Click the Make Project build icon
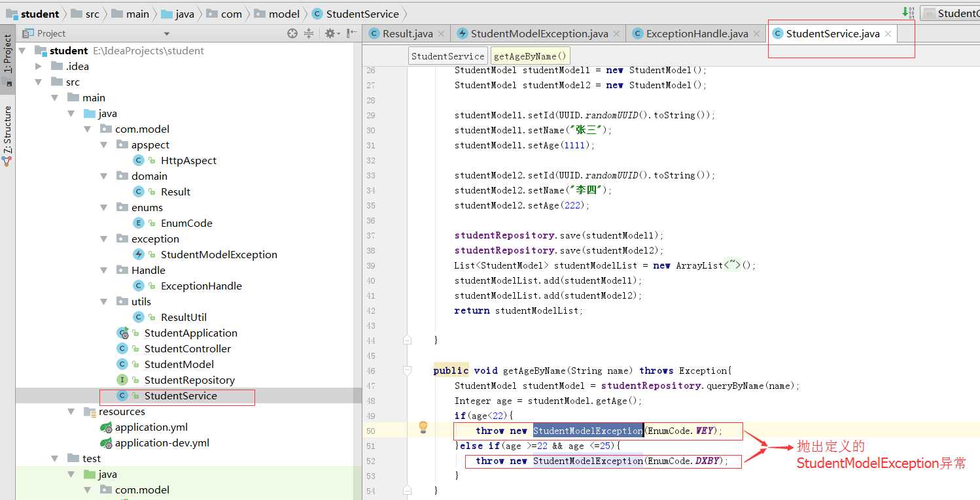The width and height of the screenshot is (980, 500). pos(908,13)
